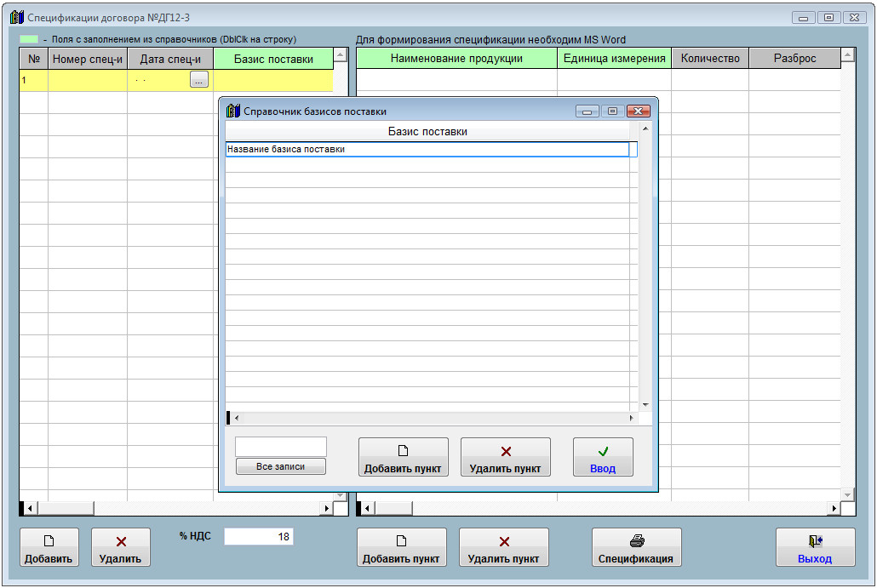
Task: Click down arrow of products table vertical scrollbar
Action: pyautogui.click(x=848, y=494)
